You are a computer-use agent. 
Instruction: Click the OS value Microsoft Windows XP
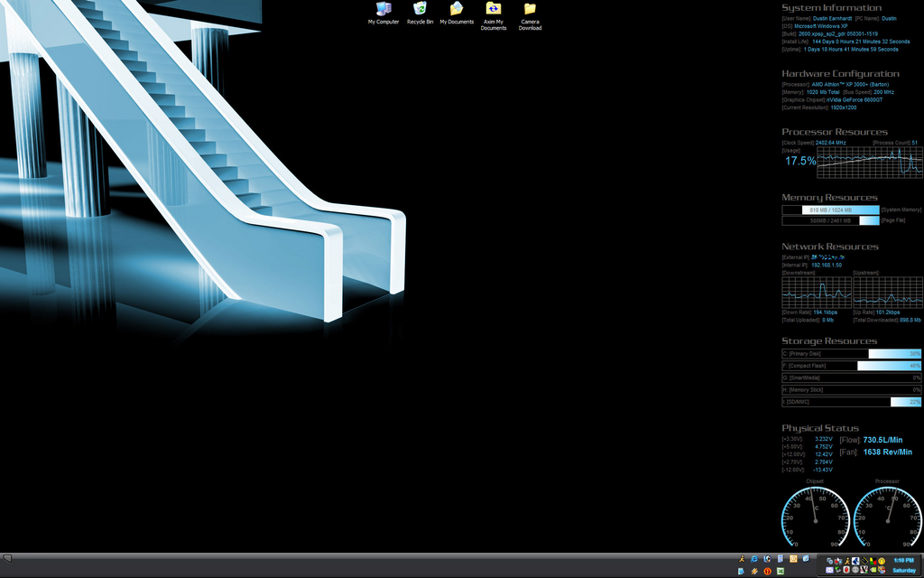[821, 26]
